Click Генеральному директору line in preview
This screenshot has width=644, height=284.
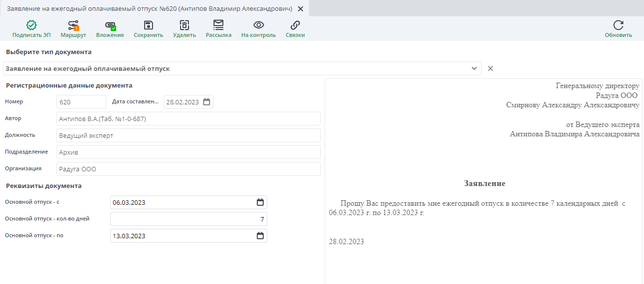click(x=598, y=86)
